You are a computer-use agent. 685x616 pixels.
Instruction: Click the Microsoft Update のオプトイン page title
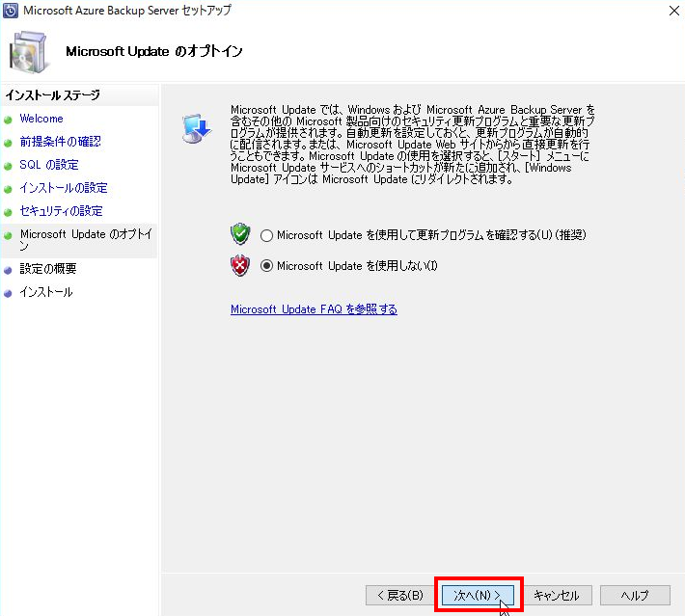[153, 51]
